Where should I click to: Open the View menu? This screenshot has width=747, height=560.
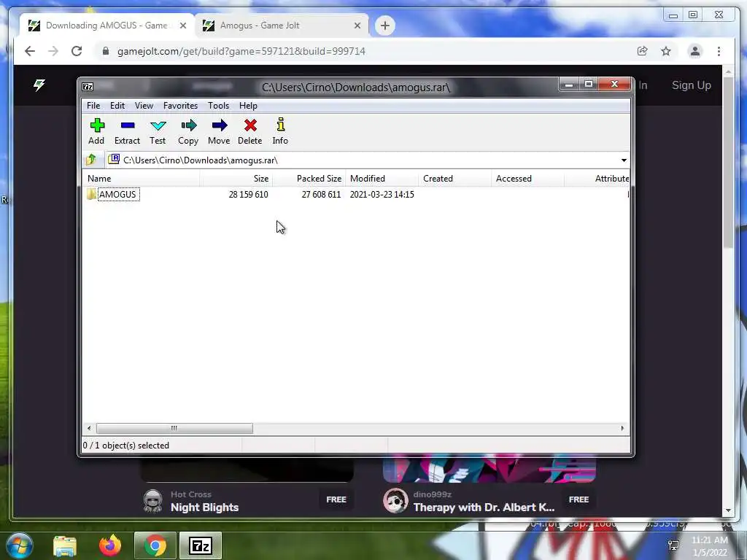point(144,106)
